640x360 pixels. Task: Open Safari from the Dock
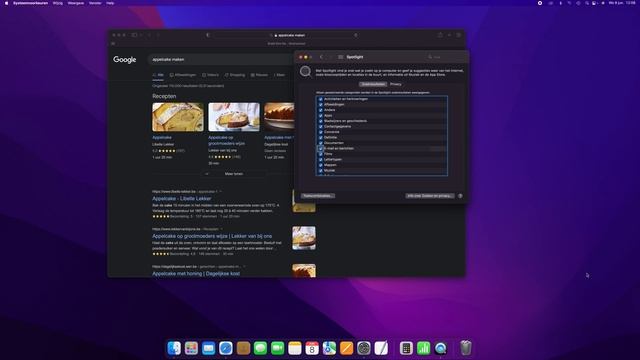pyautogui.click(x=226, y=348)
